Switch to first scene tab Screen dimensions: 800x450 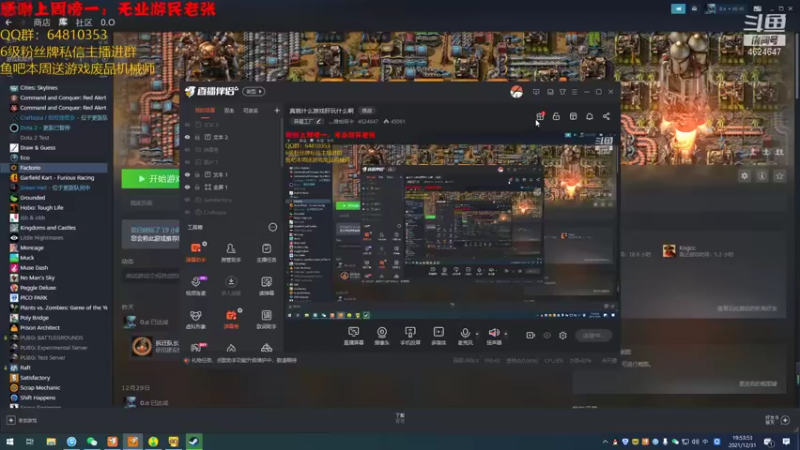click(205, 111)
